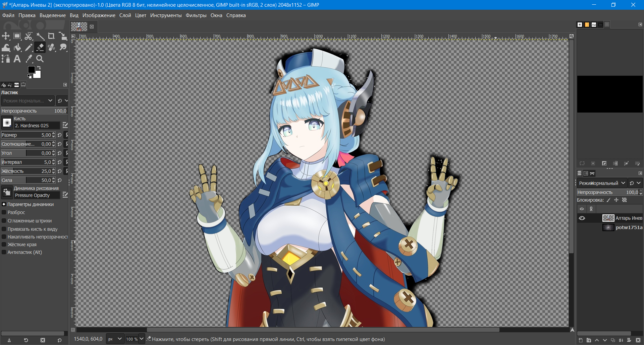The image size is (644, 345).
Task: Open the Правка menu
Action: [27, 15]
